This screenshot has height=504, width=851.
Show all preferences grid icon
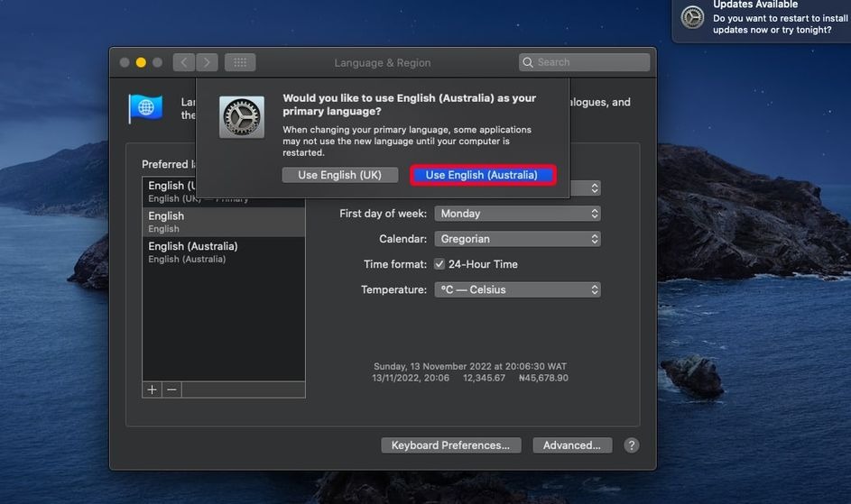240,62
